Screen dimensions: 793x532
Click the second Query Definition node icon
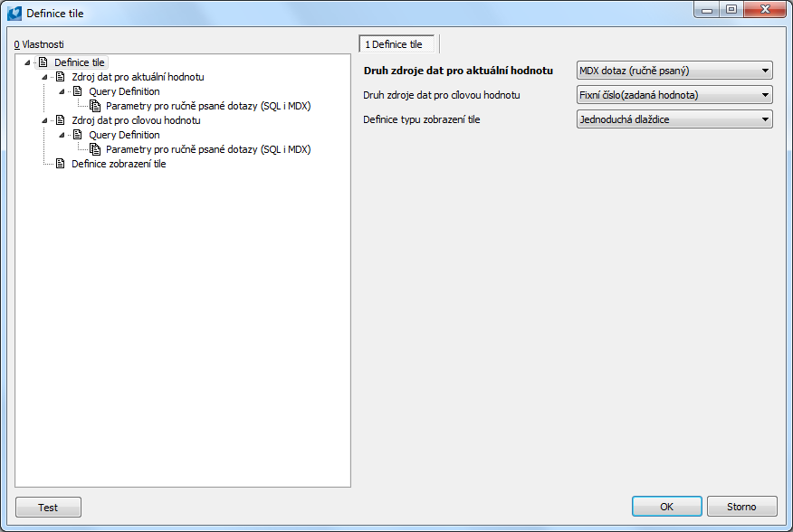77,135
